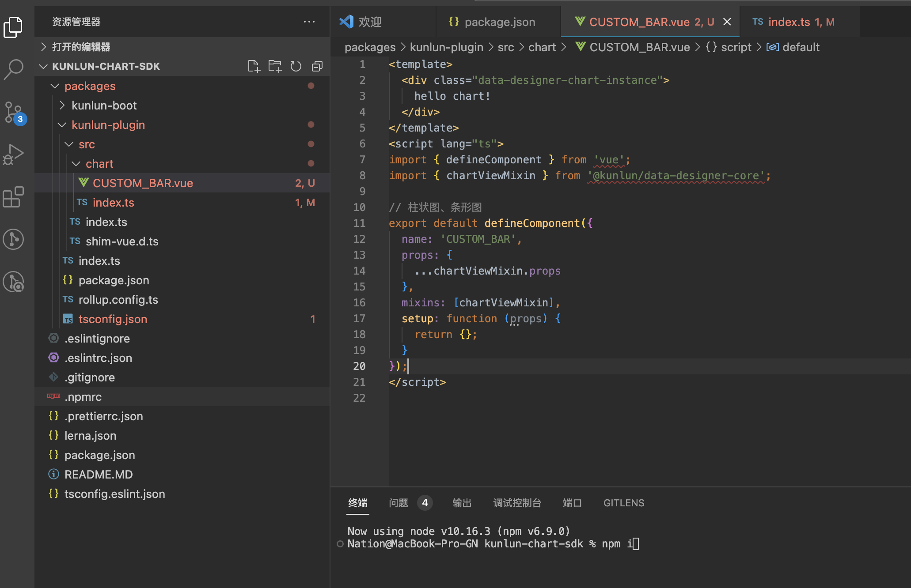Open .eslintignore file
The height and width of the screenshot is (588, 911).
tap(182, 338)
